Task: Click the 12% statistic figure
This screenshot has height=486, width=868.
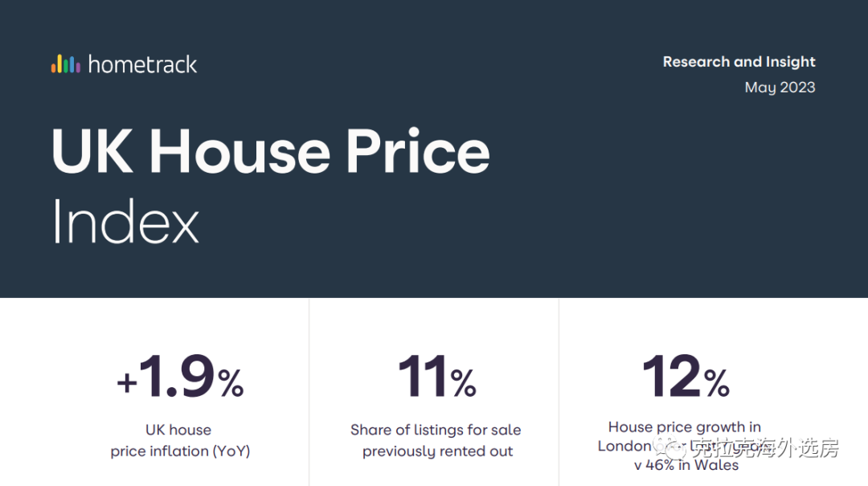Action: coord(686,377)
